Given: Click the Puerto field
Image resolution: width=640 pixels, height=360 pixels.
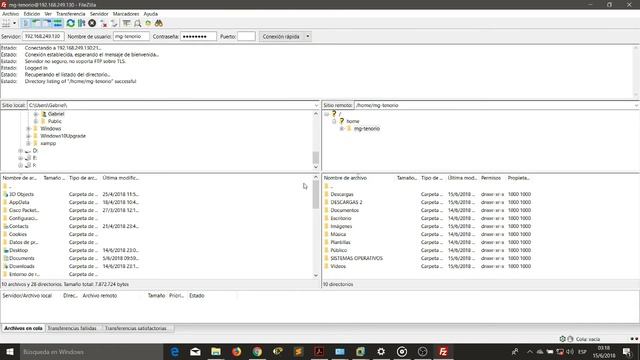Looking at the screenshot, I should tap(246, 36).
